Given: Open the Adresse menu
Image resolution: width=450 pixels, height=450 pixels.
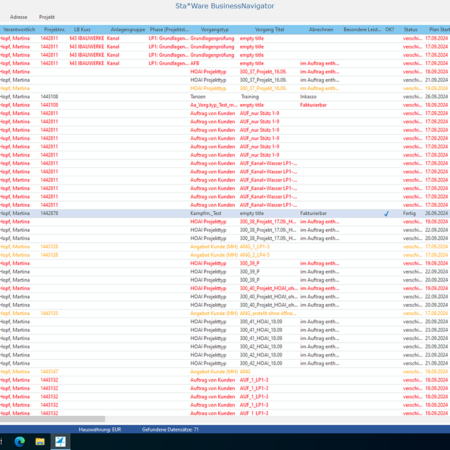Looking at the screenshot, I should [19, 17].
